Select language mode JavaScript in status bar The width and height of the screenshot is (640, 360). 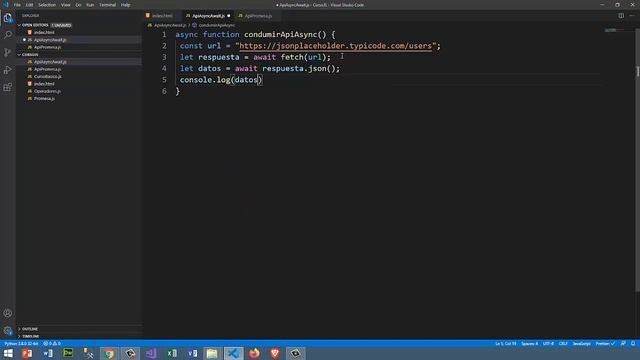pos(581,344)
